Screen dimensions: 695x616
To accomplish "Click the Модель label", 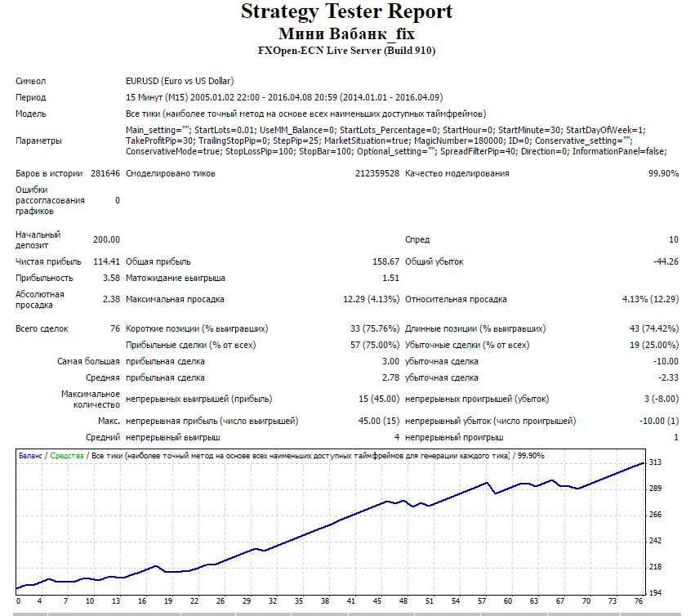I will (30, 114).
